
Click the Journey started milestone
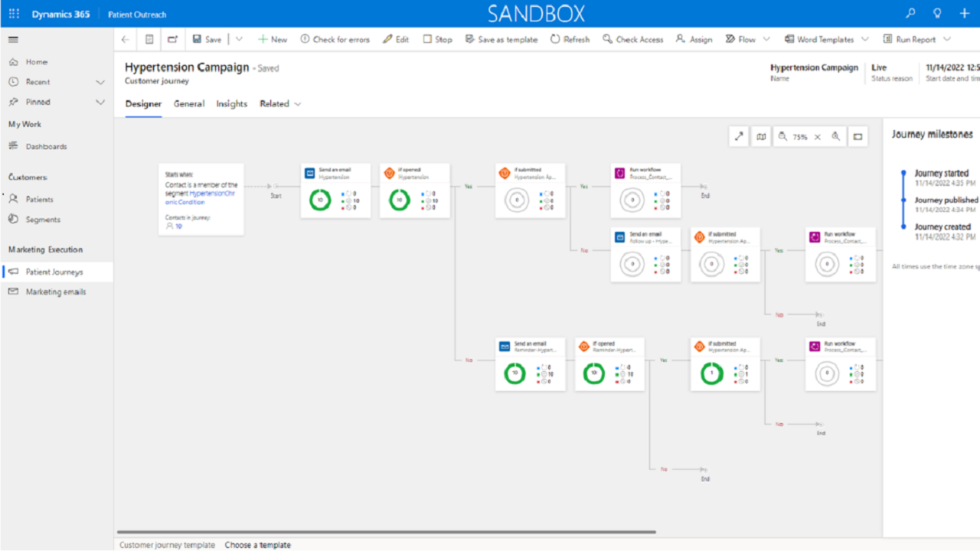(941, 174)
